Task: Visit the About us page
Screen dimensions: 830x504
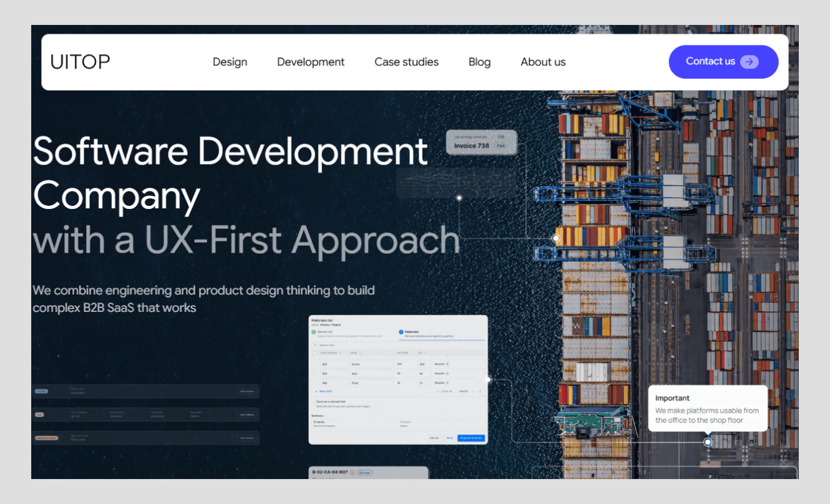Action: tap(543, 62)
